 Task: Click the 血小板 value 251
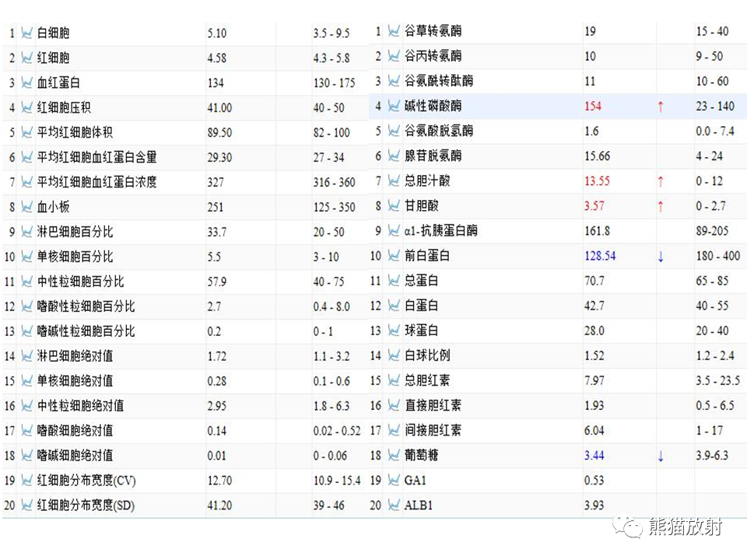click(x=216, y=207)
